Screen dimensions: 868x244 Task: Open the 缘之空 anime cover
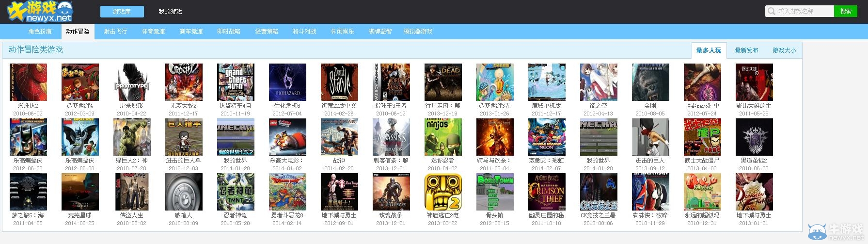599,82
